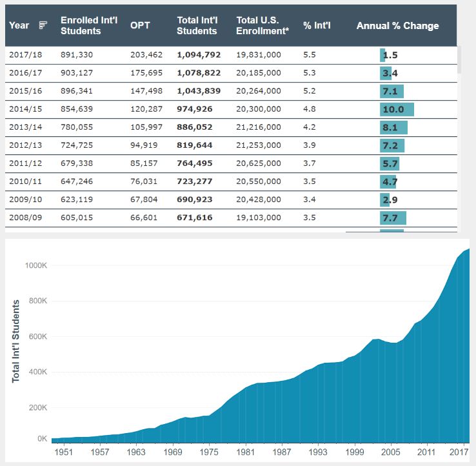Click the OPT column header

[x=140, y=25]
